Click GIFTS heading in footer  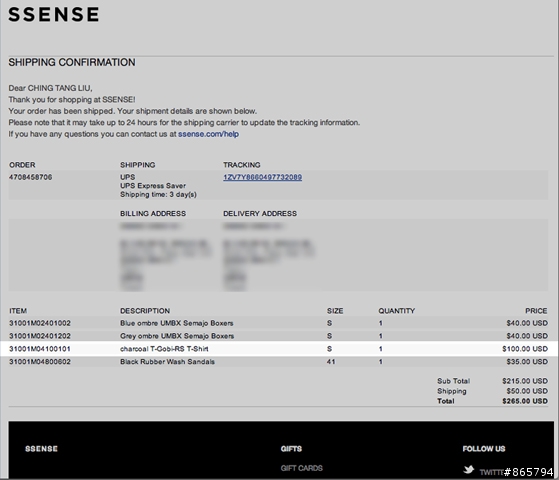tap(291, 449)
